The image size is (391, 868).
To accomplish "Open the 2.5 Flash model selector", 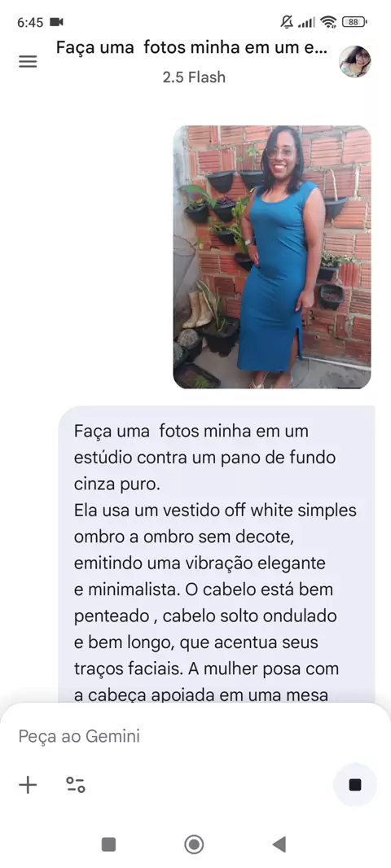I will click(x=194, y=77).
